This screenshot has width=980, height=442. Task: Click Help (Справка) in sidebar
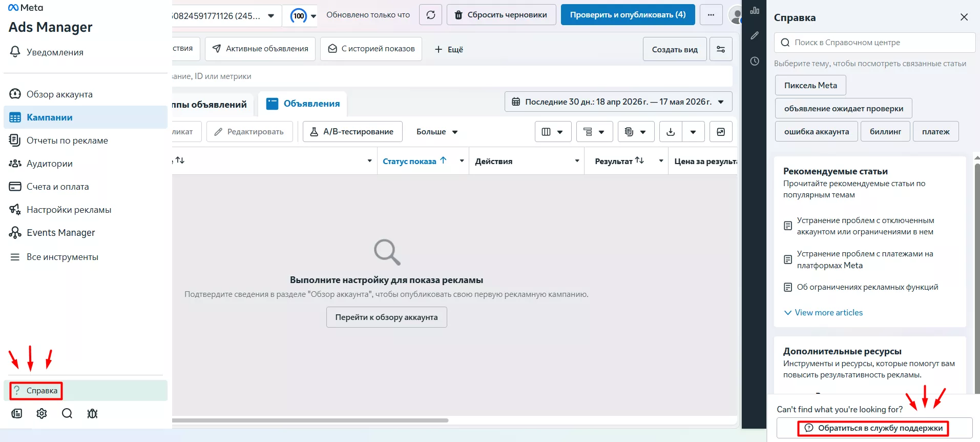click(86, 391)
